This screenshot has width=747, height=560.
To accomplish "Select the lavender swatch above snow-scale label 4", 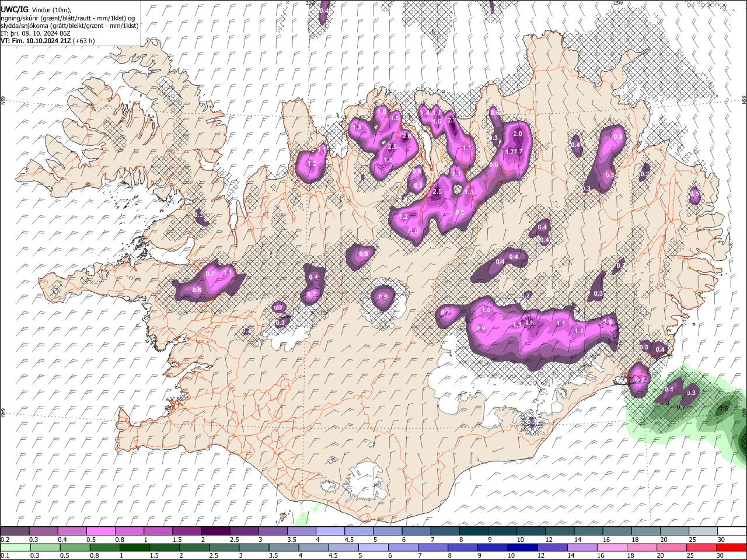I will (330, 531).
